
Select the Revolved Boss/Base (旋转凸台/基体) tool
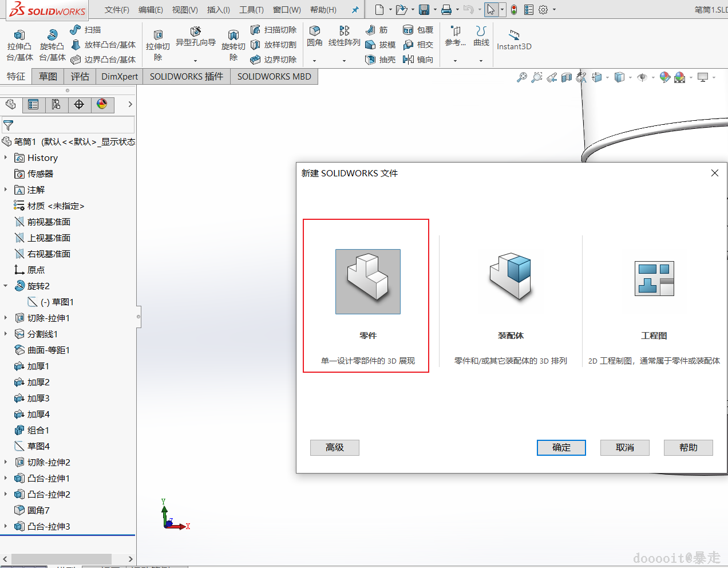point(52,45)
